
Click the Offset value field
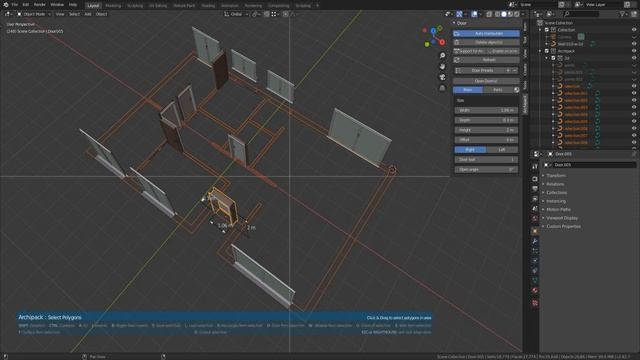pyautogui.click(x=486, y=140)
